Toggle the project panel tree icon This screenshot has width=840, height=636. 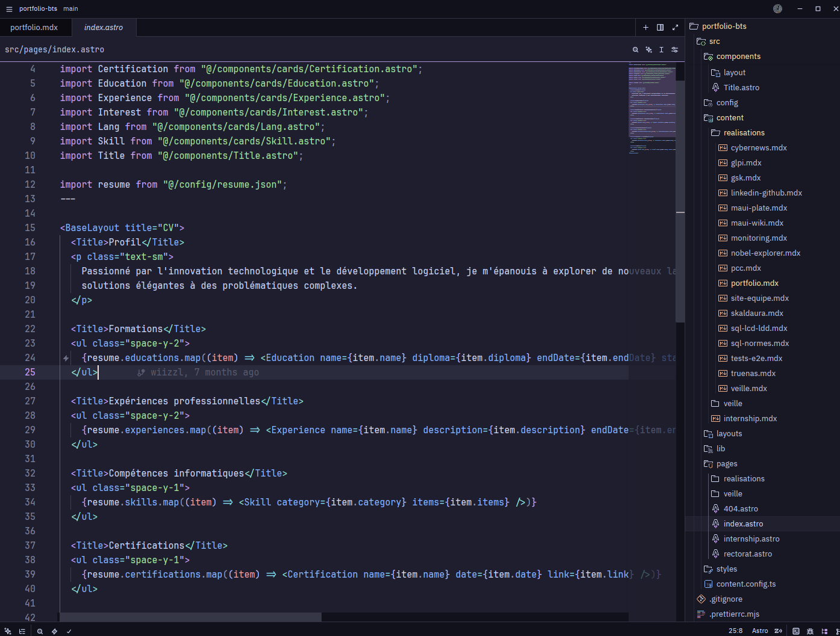(x=824, y=631)
